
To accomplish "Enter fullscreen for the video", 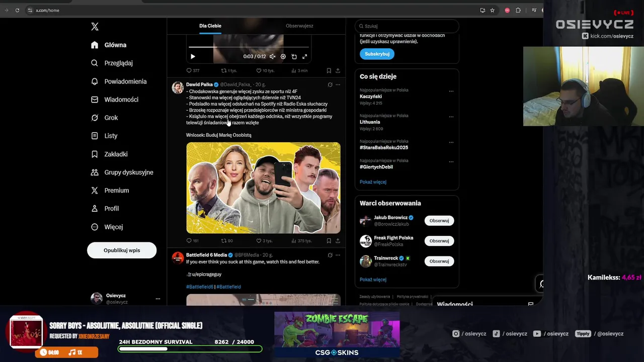I will coord(304,56).
